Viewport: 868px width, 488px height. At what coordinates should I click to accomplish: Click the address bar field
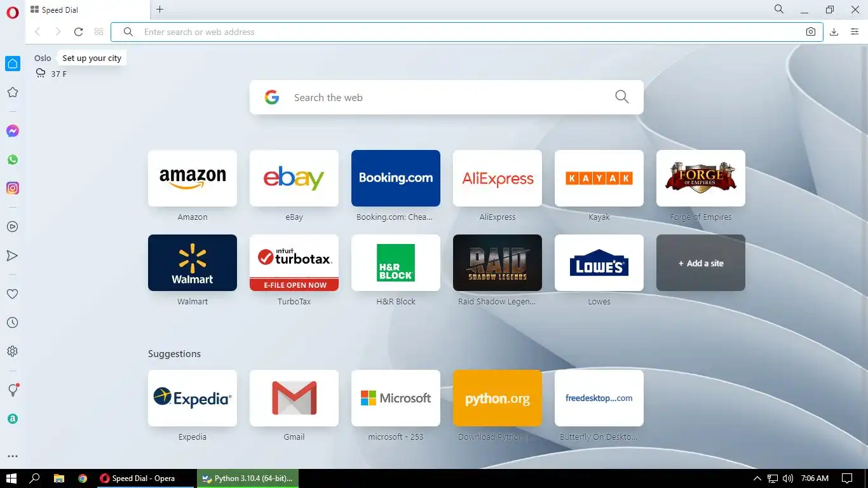467,32
